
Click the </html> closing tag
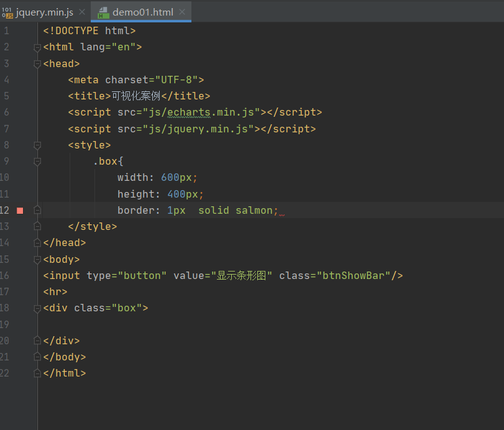point(65,373)
